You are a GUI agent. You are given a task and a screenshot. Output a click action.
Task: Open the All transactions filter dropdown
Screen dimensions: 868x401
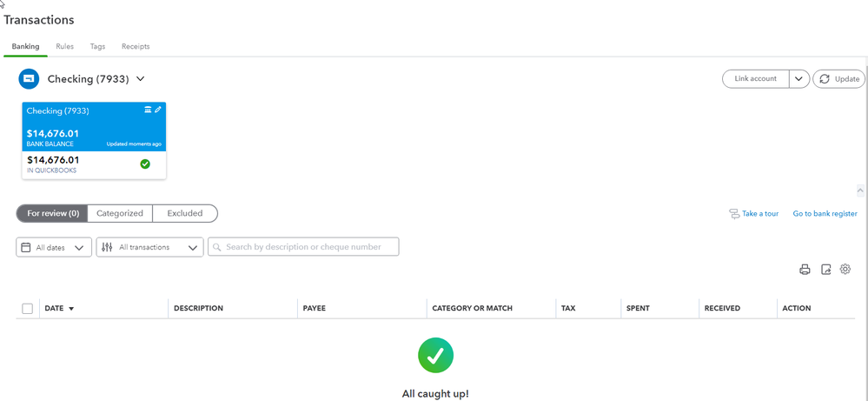coord(149,247)
